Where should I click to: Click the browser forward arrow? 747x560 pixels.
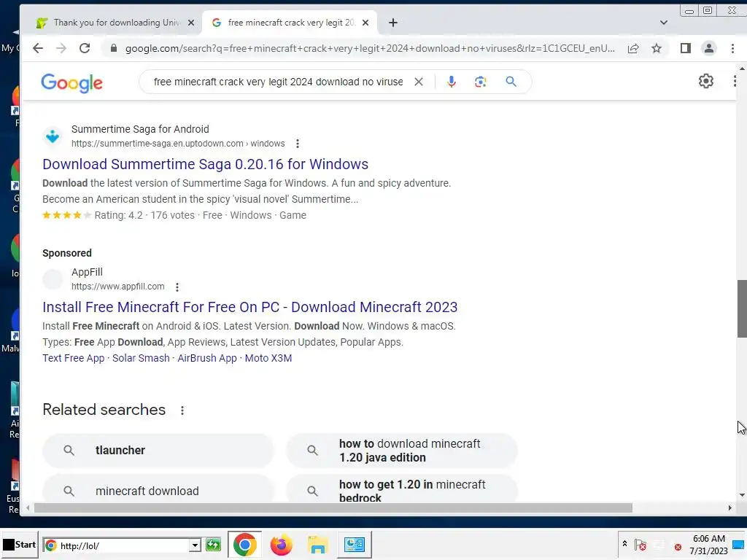[x=61, y=48]
